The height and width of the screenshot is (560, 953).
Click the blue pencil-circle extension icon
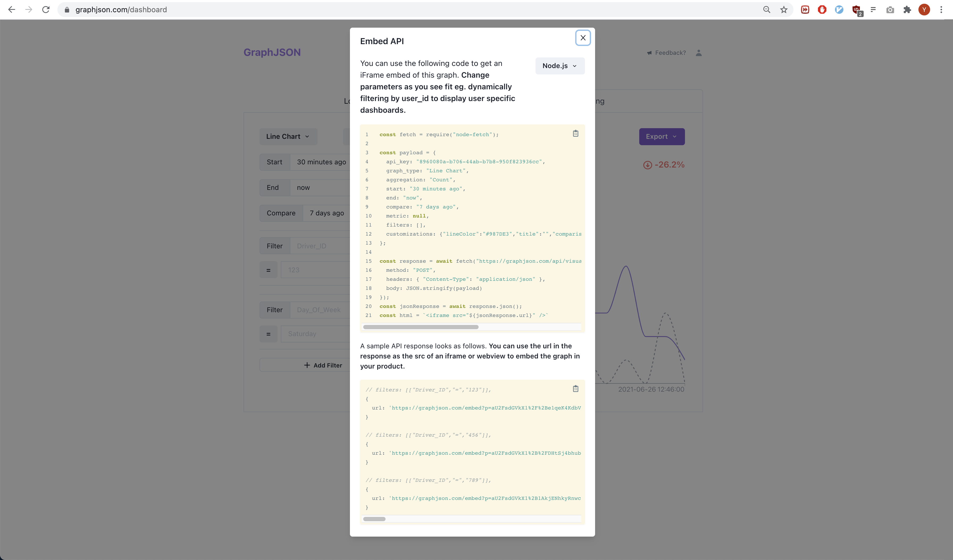[x=839, y=10]
